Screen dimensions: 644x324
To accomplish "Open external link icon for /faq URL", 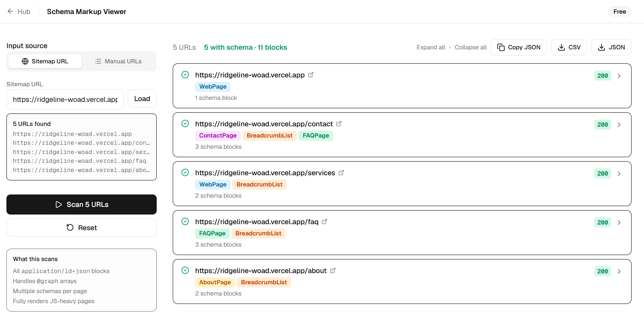I will (x=324, y=221).
